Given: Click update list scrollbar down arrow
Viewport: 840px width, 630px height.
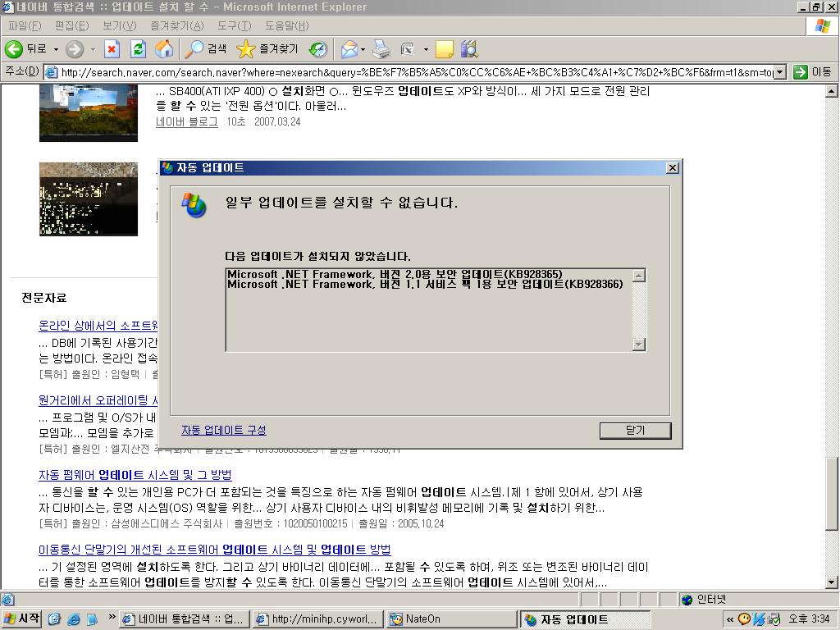Looking at the screenshot, I should [638, 345].
